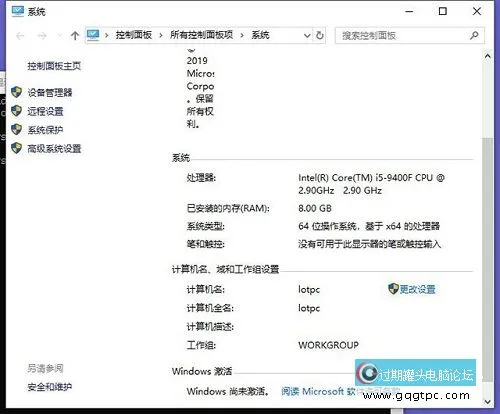This screenshot has height=414, width=500.
Task: Click the lotpc value beside 计算机全名
Action: (x=309, y=308)
